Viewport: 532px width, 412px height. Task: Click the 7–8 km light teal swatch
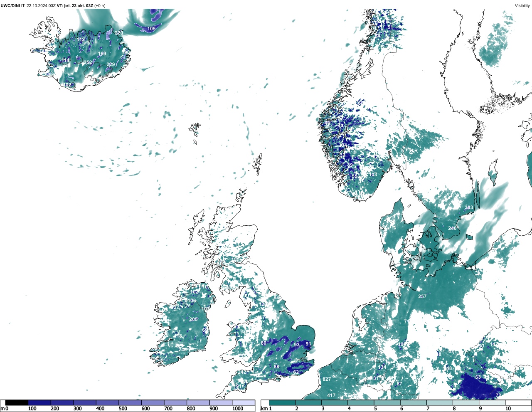pos(440,403)
